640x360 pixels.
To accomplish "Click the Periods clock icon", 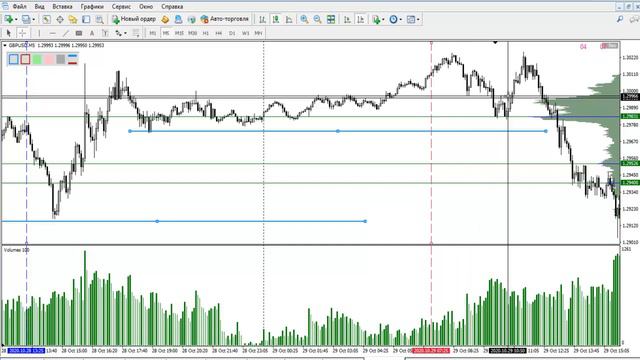I will click(x=393, y=19).
